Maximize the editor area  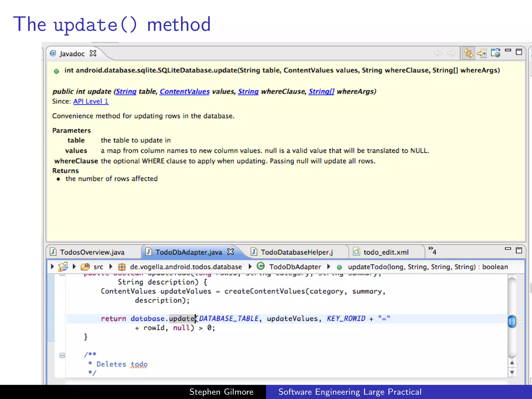519,250
